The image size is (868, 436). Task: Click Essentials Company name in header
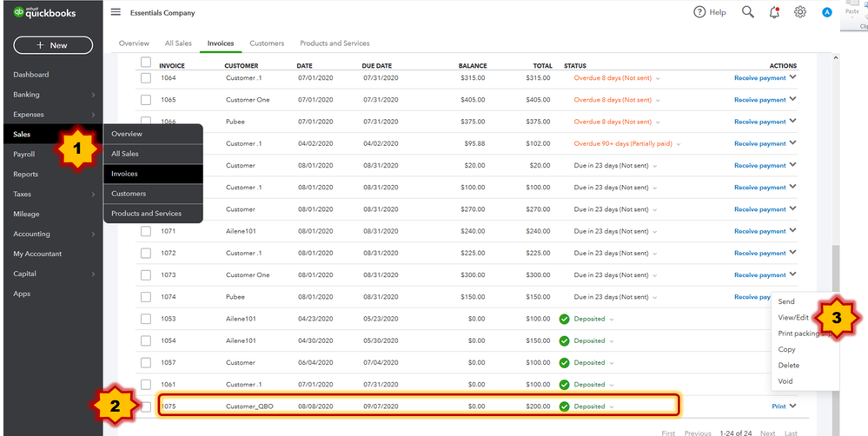click(x=162, y=13)
